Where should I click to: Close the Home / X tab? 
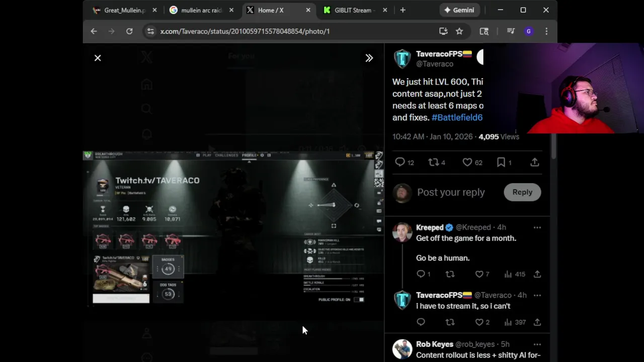pos(309,10)
